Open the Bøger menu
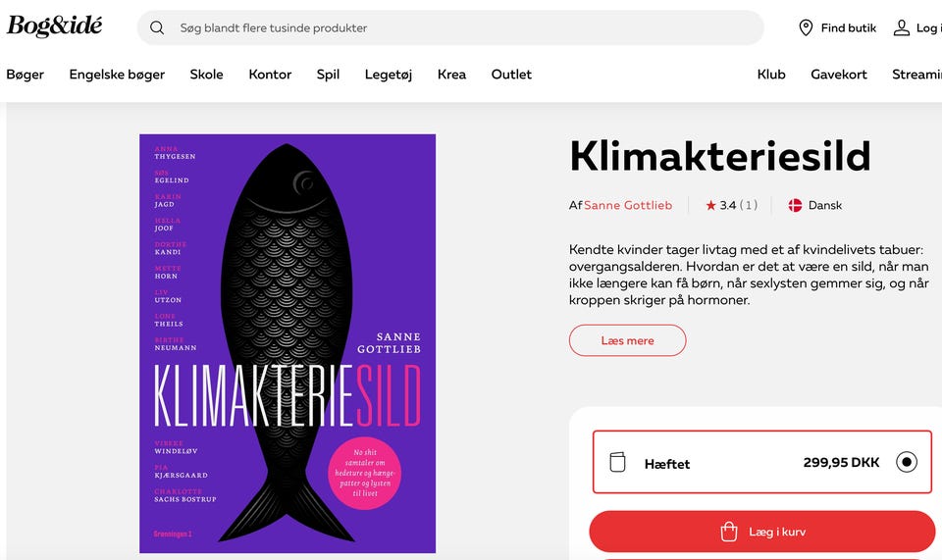This screenshot has width=942, height=560. click(25, 75)
